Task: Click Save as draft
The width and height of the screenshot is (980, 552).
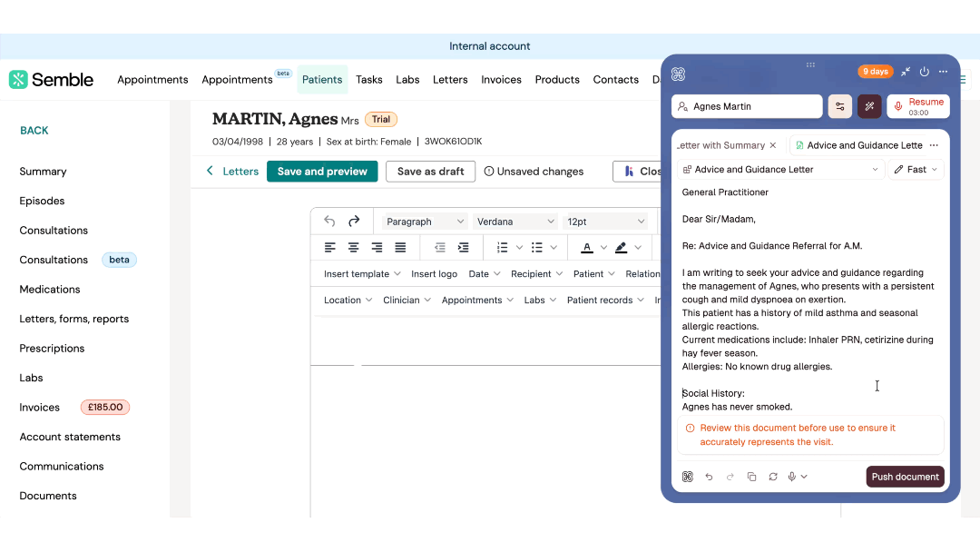Action: click(x=431, y=172)
